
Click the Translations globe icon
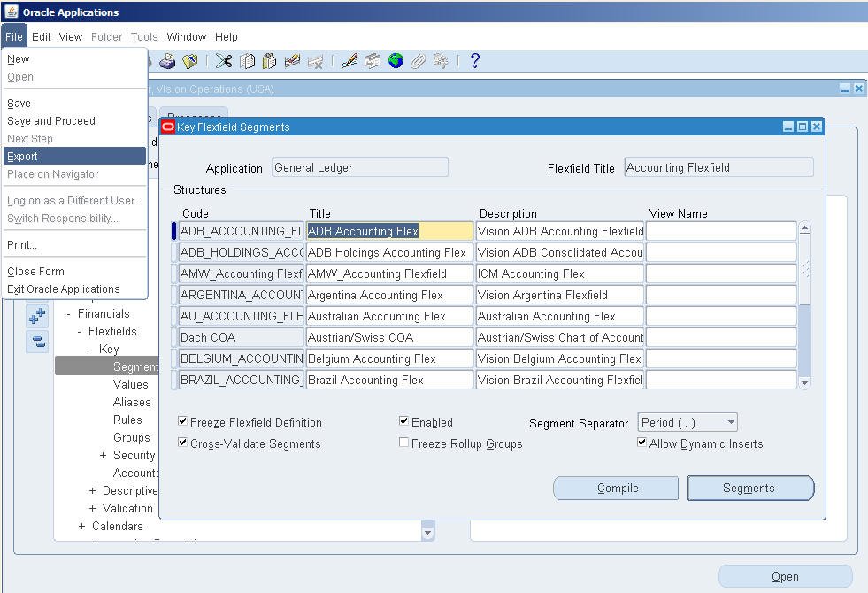pyautogui.click(x=396, y=61)
